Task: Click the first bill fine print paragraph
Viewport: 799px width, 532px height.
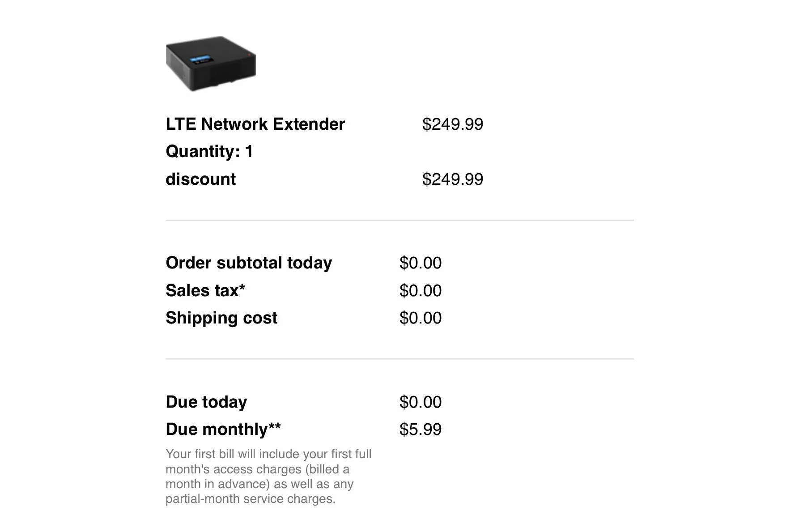Action: tap(268, 476)
